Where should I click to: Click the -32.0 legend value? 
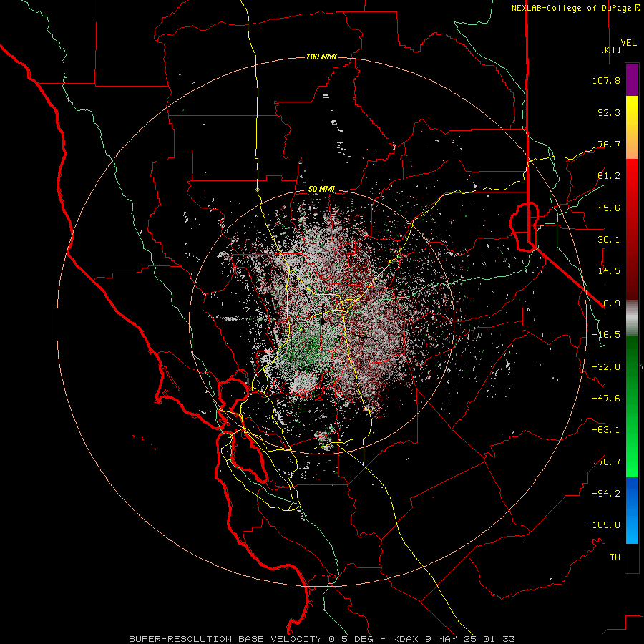pos(606,367)
